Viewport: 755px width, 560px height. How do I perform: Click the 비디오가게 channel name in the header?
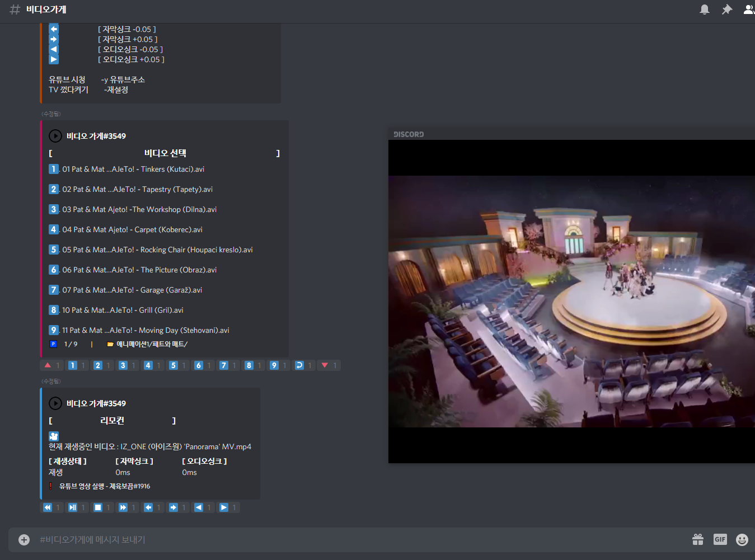pyautogui.click(x=45, y=9)
